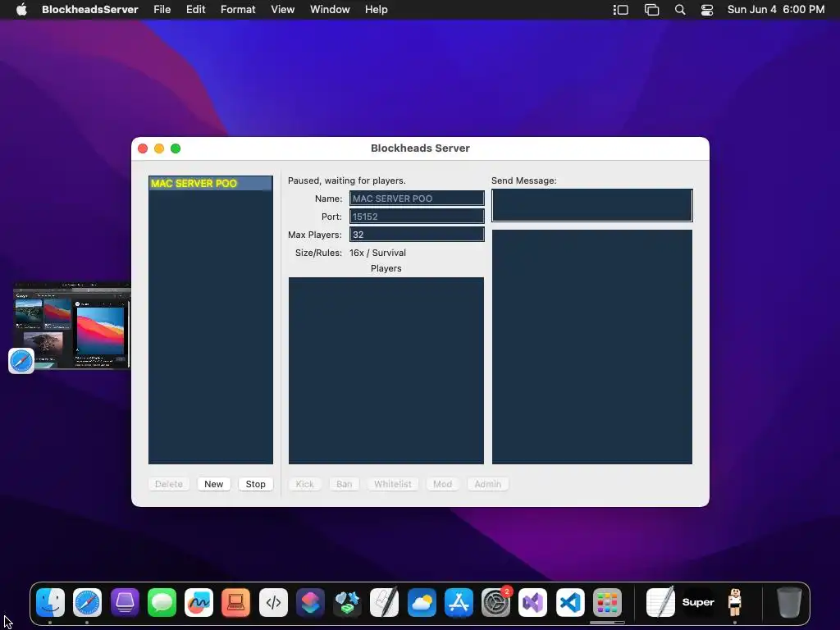Image resolution: width=840 pixels, height=630 pixels.
Task: Open Weather app from the dock
Action: pos(422,602)
